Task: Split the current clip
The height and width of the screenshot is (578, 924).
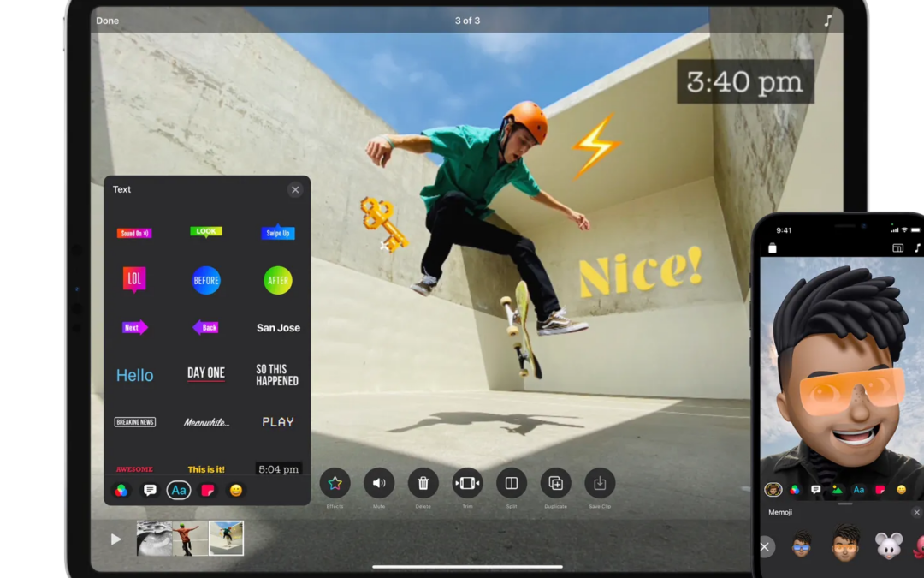Action: [x=512, y=484]
